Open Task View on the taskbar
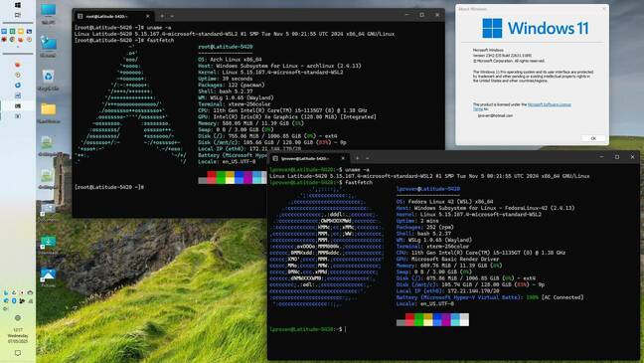Screen dimensions: 644x363 pyautogui.click(x=18, y=15)
